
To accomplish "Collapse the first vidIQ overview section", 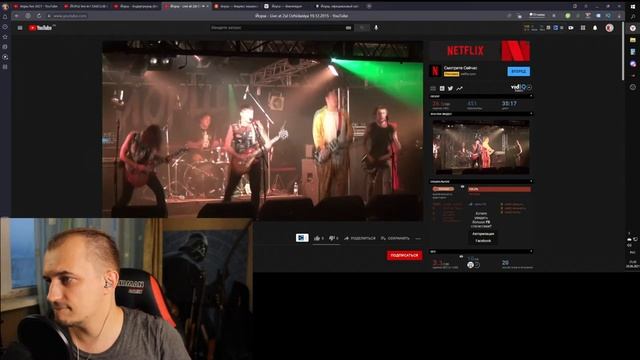I will [x=531, y=96].
